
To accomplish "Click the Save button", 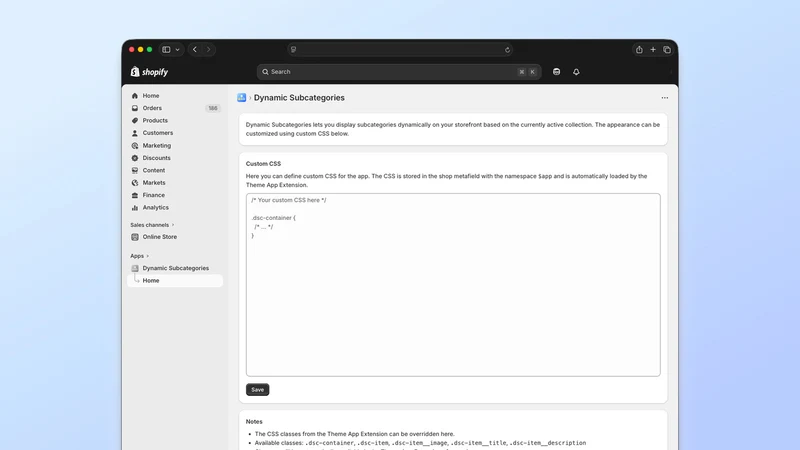I will 258,390.
